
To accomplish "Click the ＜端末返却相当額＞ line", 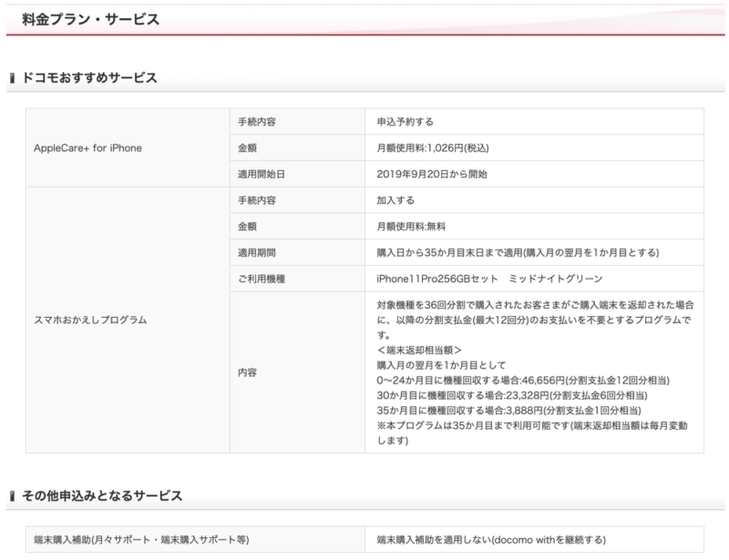I will click(419, 350).
